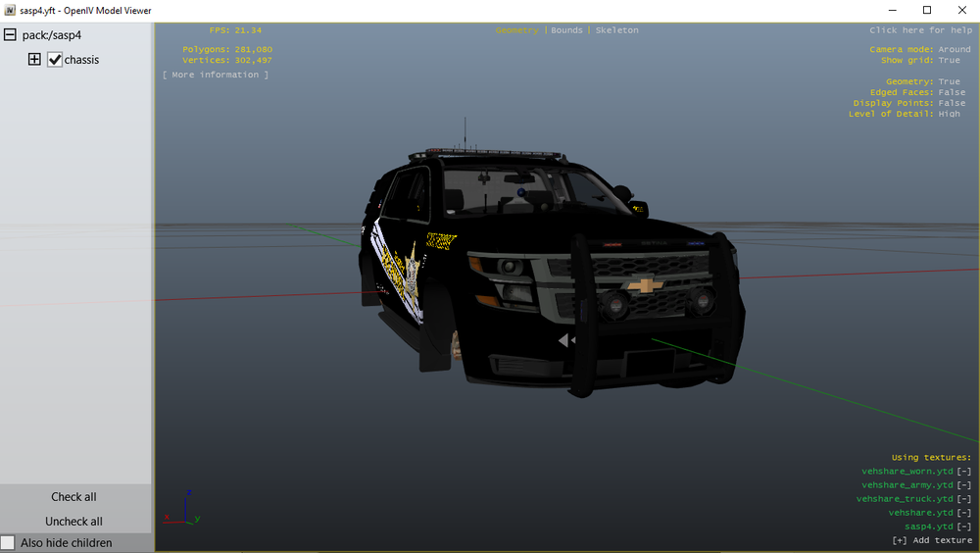Viewport: 980px width, 553px height.
Task: Close the OpenIV Model Viewer window
Action: [962, 10]
